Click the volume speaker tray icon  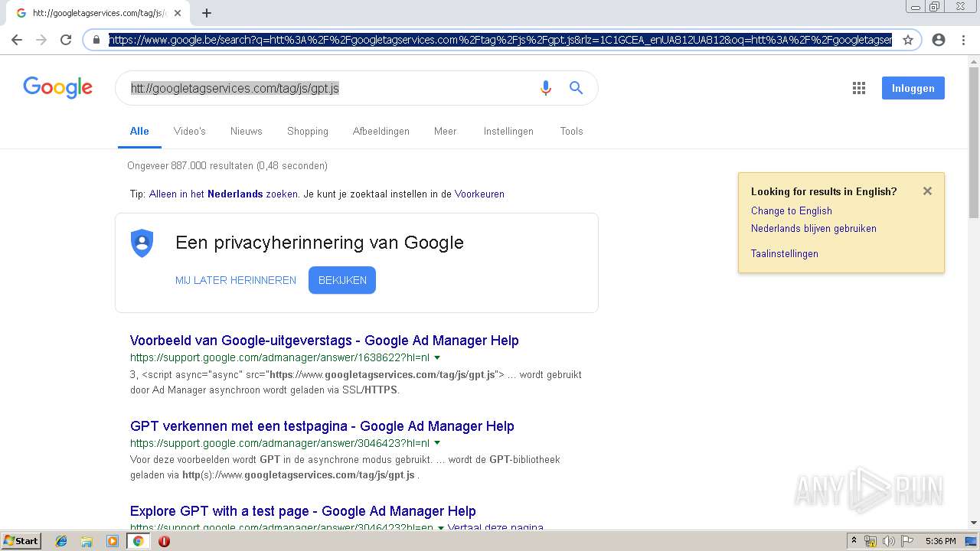click(x=889, y=541)
